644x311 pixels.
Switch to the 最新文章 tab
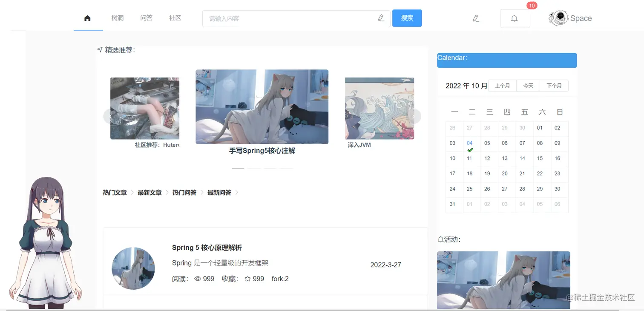click(x=149, y=192)
